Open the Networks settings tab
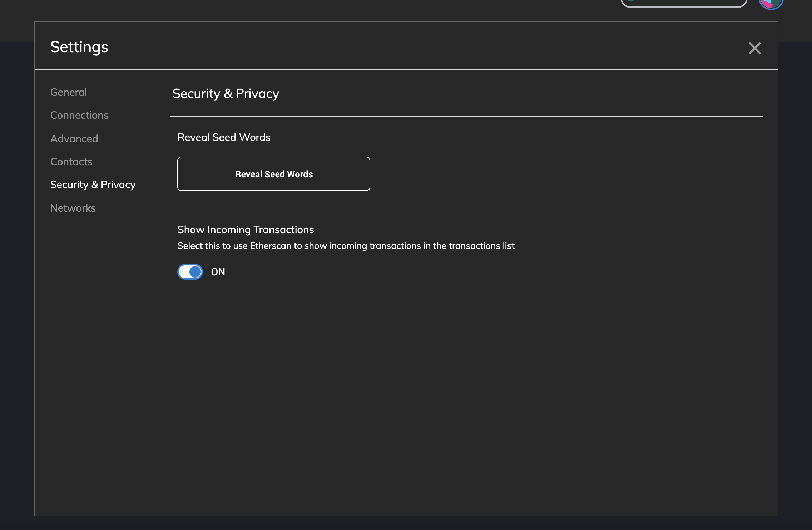Viewport: 812px width, 530px height. [x=73, y=208]
